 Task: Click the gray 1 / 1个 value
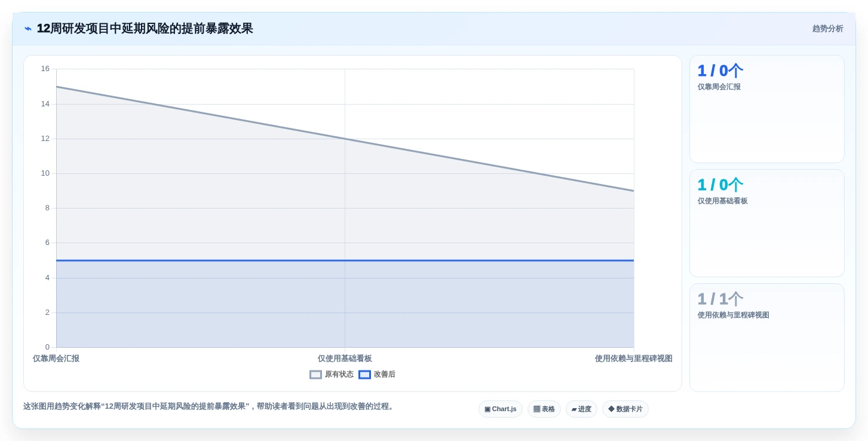tap(720, 299)
